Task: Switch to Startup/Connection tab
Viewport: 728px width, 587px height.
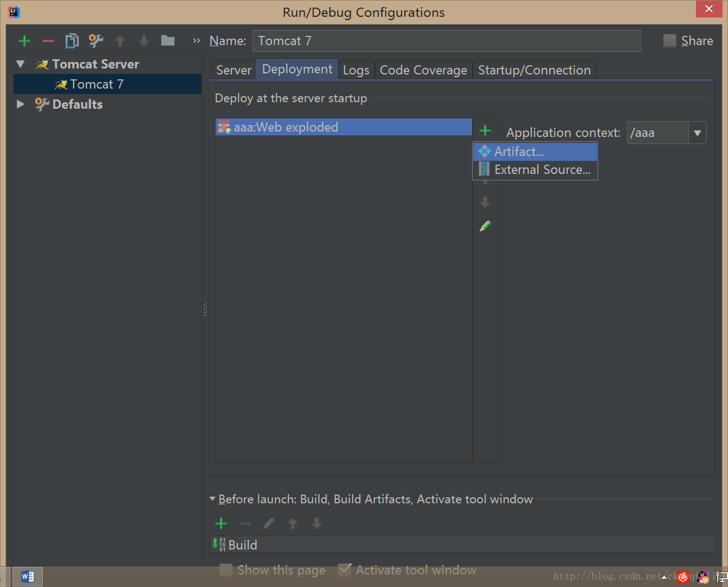Action: pos(535,70)
